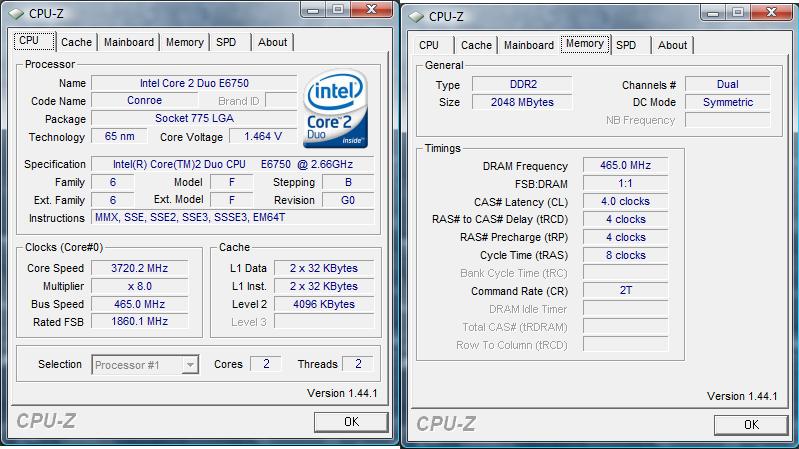
Task: Click the empty Level 3 cache field
Action: pos(324,322)
